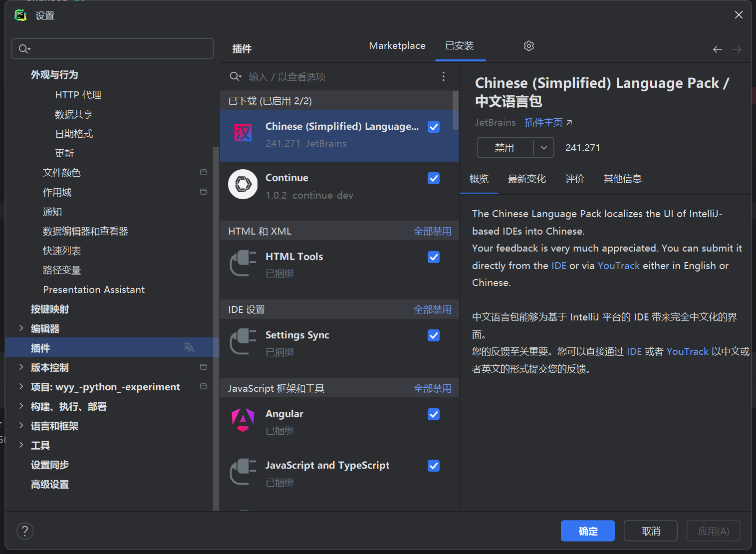Switch to the Marketplace tab
Image resolution: width=756 pixels, height=554 pixels.
(397, 46)
